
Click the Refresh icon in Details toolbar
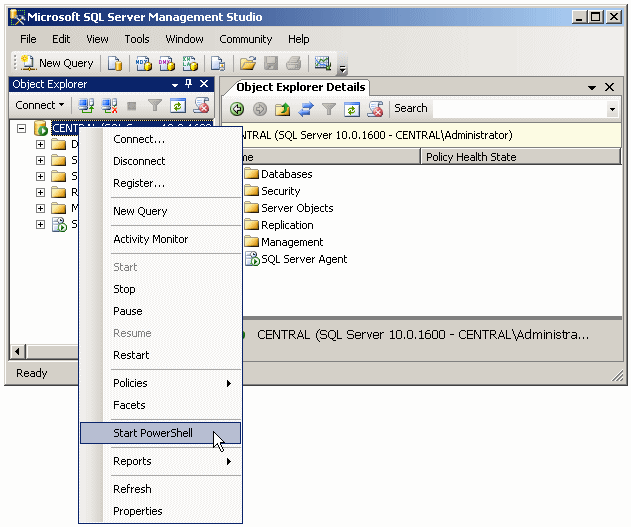coord(352,109)
